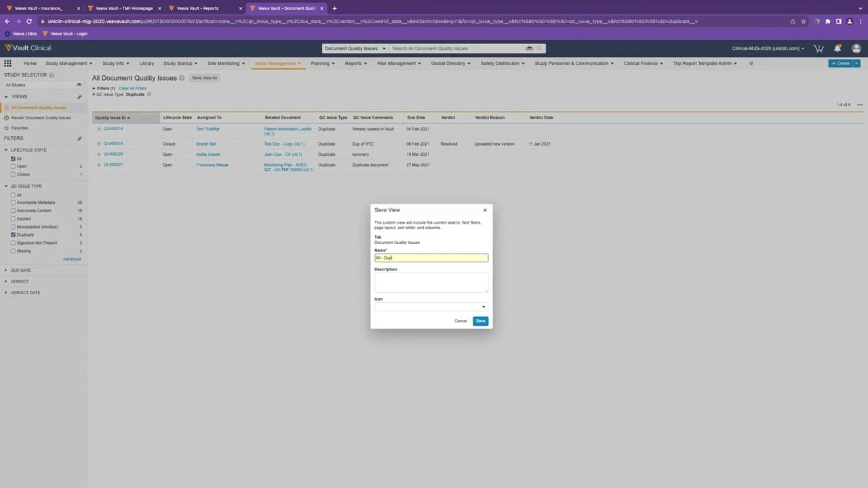868x488 pixels.
Task: Toggle the Lifecycle State All checkbox
Action: [x=13, y=159]
